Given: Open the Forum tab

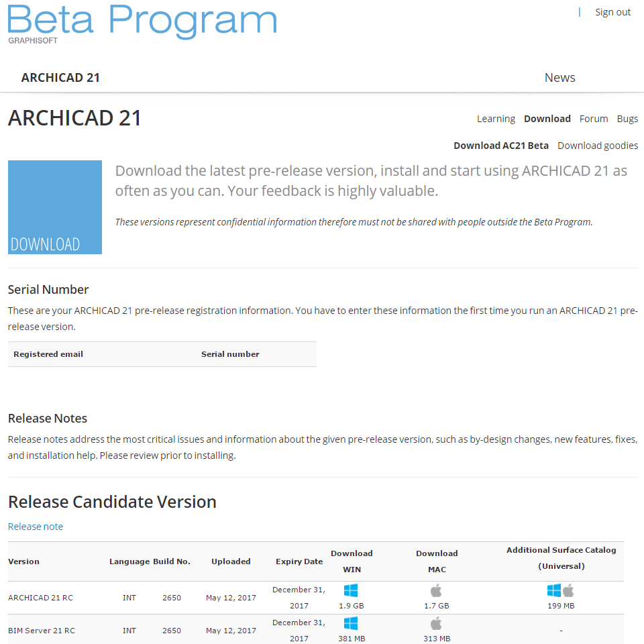Looking at the screenshot, I should [x=594, y=119].
